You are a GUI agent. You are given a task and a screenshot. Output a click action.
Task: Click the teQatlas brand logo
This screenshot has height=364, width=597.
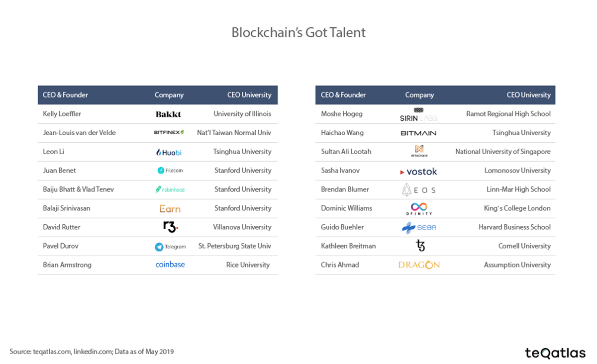pos(555,353)
